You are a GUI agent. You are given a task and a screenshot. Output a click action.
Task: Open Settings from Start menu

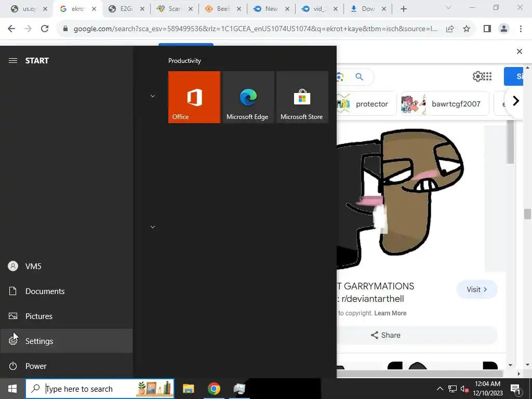click(66, 341)
